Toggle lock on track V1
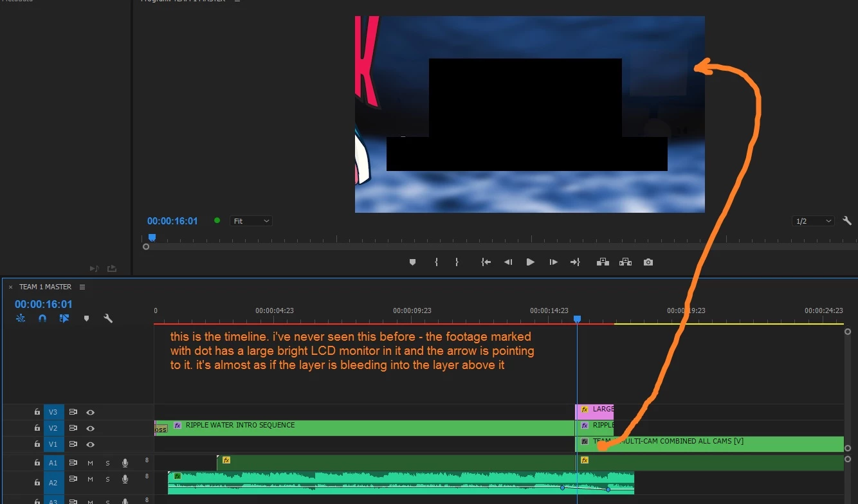This screenshot has height=504, width=858. (37, 444)
